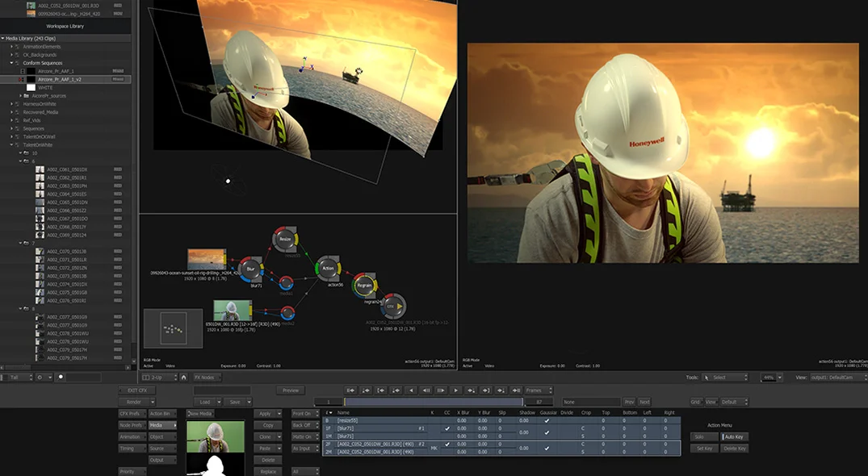Open the output1: DefaultCam view dropdown

click(x=838, y=377)
